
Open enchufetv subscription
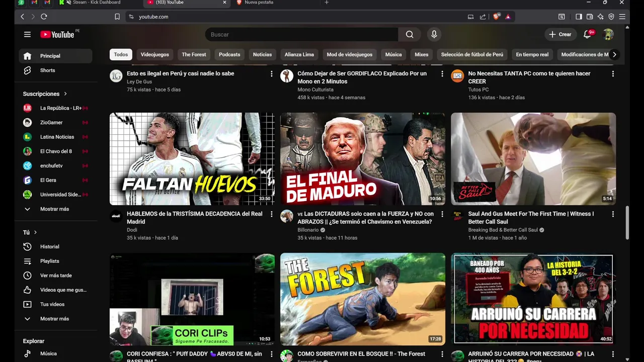click(55, 166)
